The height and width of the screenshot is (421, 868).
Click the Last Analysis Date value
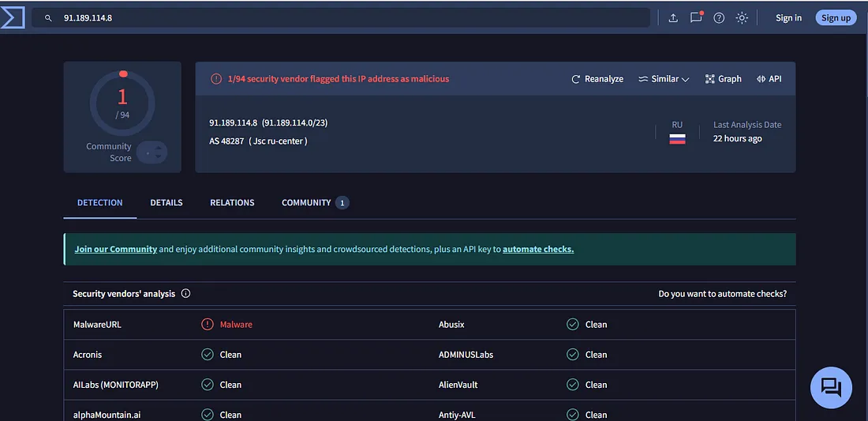[x=737, y=138]
